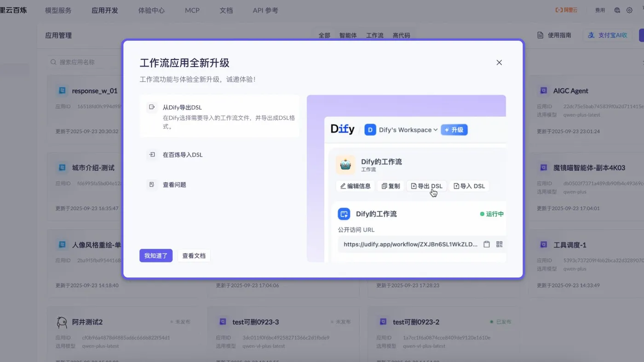Copy the public URL with clipboard icon
This screenshot has width=644, height=362.
(486, 244)
